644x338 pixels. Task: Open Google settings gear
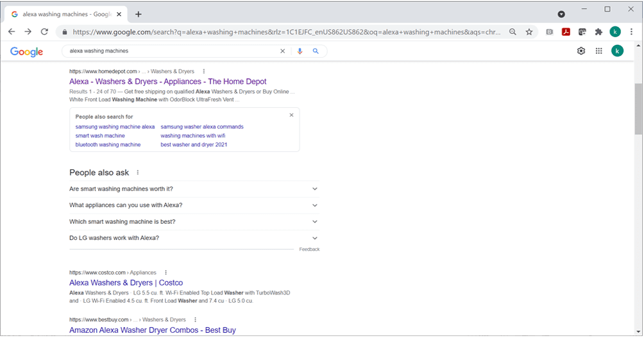pyautogui.click(x=581, y=51)
